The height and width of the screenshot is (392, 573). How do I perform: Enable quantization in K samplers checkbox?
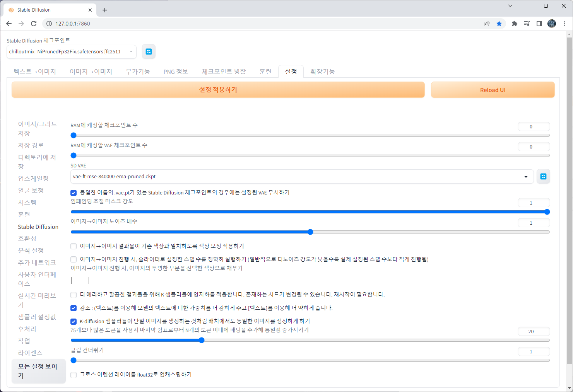click(x=74, y=295)
